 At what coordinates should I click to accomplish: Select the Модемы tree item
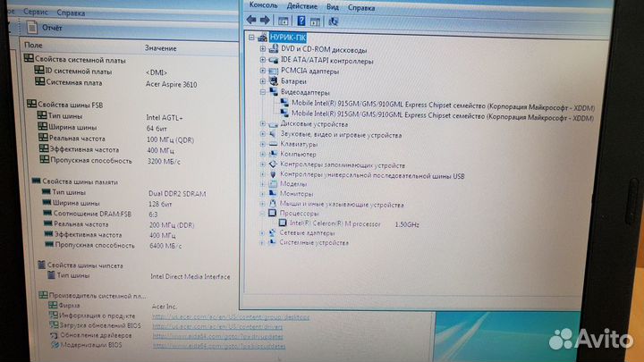(x=293, y=184)
